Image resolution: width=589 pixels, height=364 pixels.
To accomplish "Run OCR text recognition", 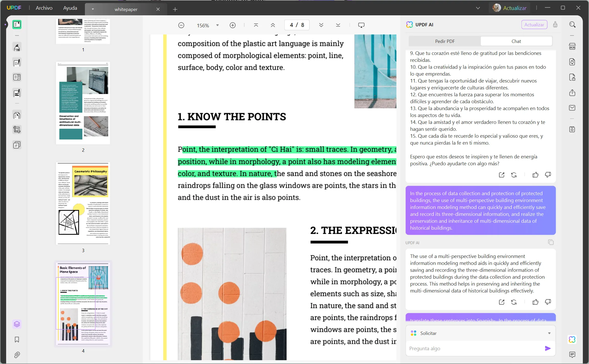I will [572, 46].
